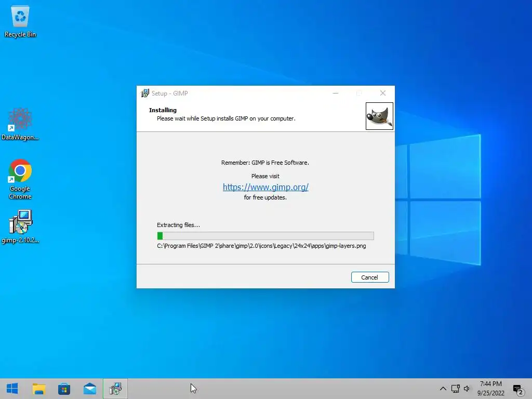Image resolution: width=532 pixels, height=399 pixels.
Task: Click the 'Remember: GIMP is Free Software.' text
Action: click(265, 163)
